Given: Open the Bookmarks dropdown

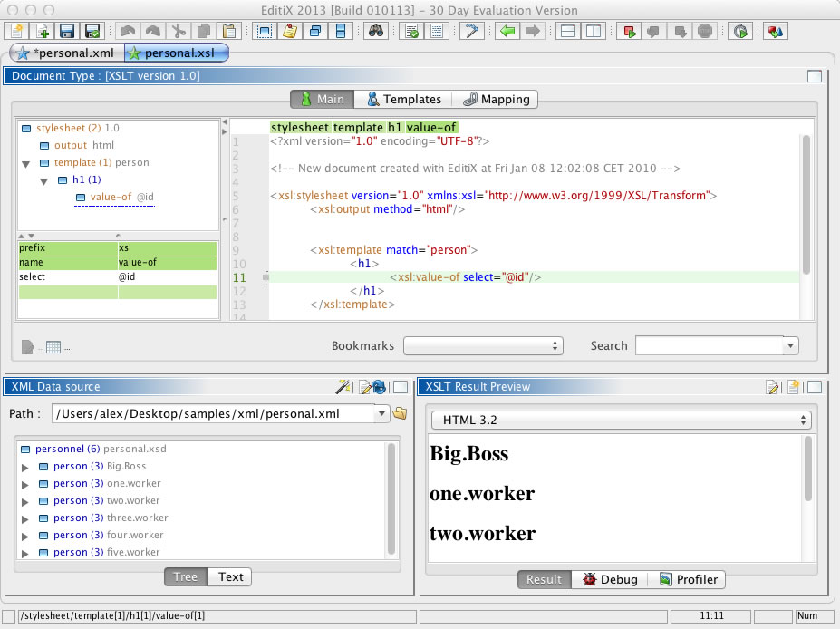Looking at the screenshot, I should [x=483, y=345].
